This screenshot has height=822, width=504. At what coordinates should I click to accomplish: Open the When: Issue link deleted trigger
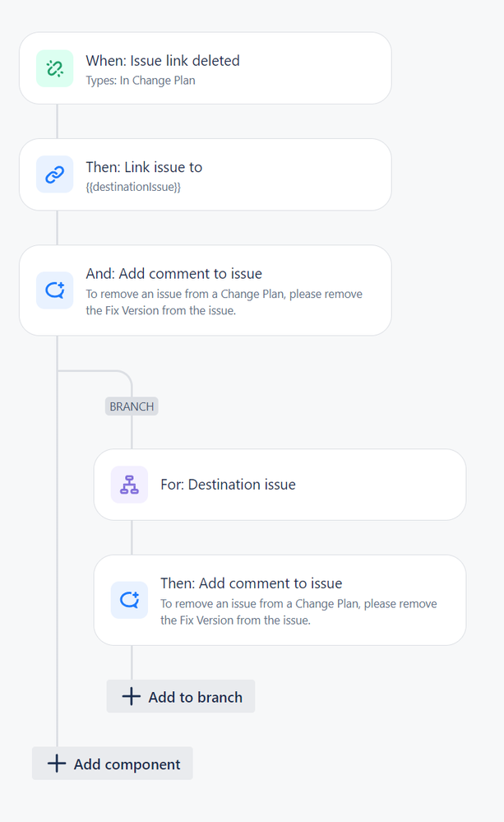pyautogui.click(x=206, y=68)
